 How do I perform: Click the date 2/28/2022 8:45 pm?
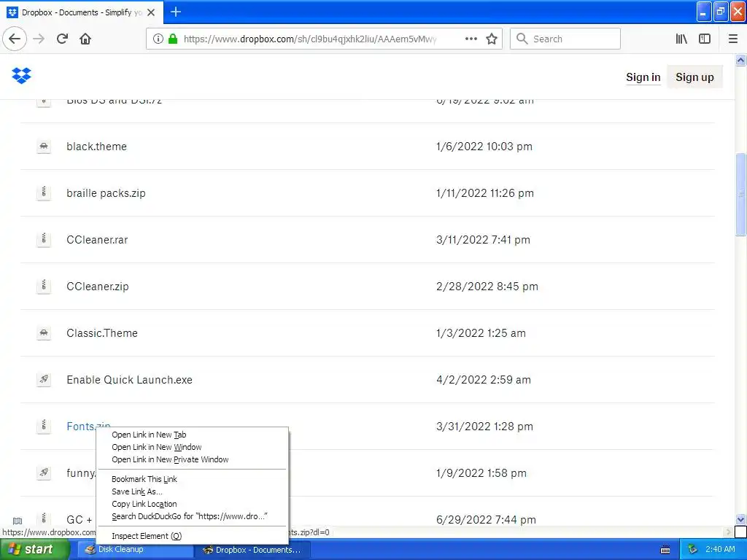(x=487, y=286)
